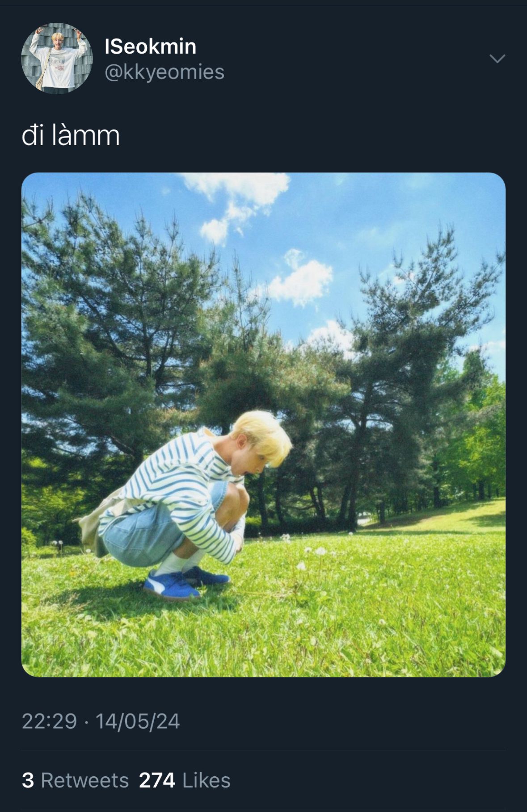Open the attached park photo

pyautogui.click(x=263, y=424)
